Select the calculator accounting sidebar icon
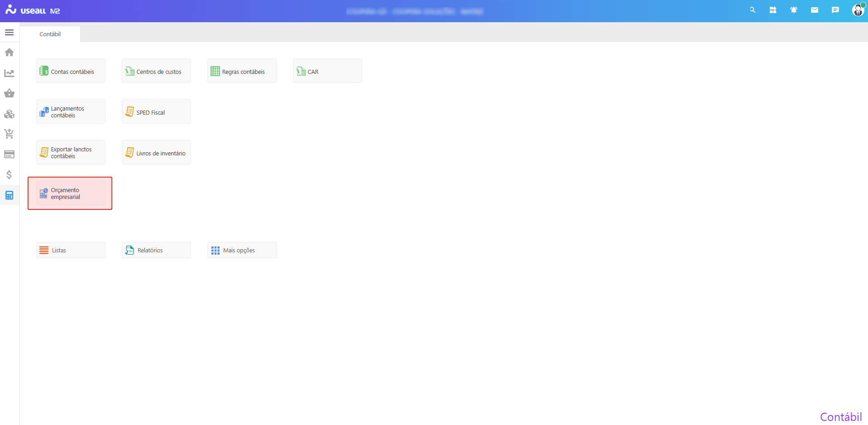This screenshot has height=425, width=868. coord(9,195)
